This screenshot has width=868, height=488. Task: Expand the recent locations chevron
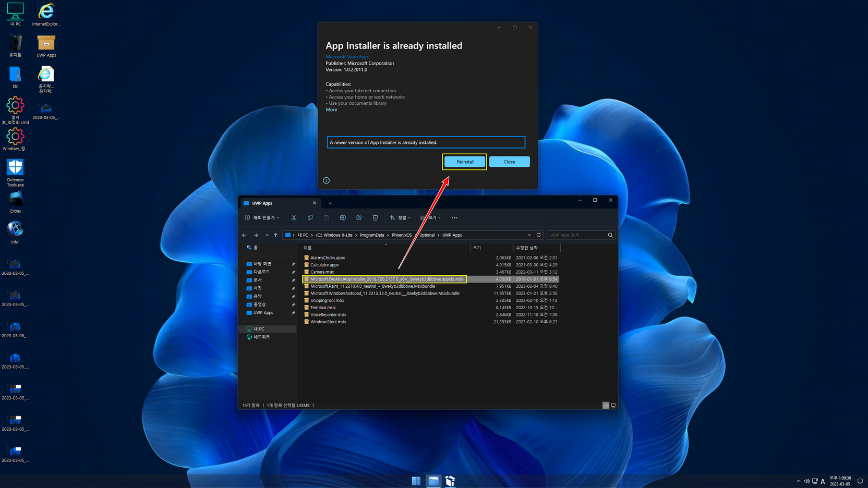[x=267, y=235]
